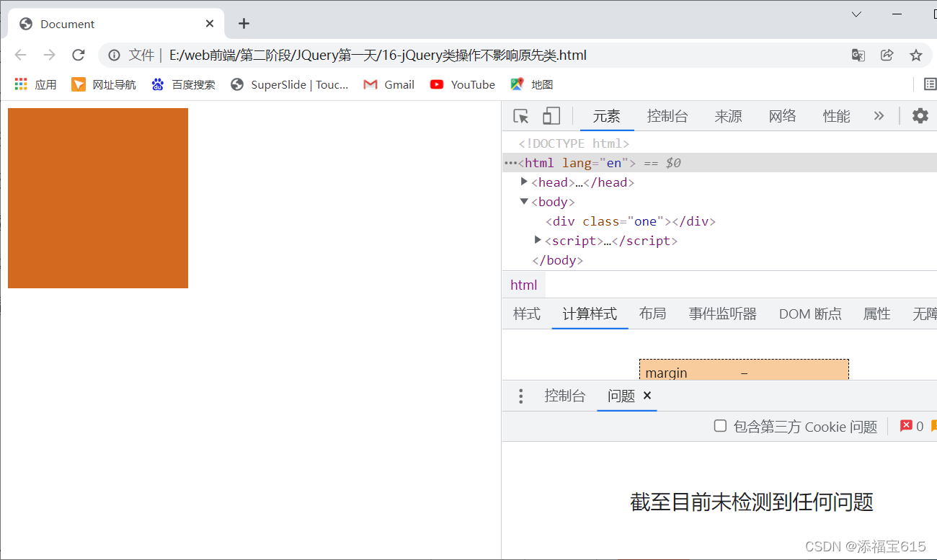This screenshot has width=937, height=560.
Task: Select the div class="one" node
Action: point(631,221)
